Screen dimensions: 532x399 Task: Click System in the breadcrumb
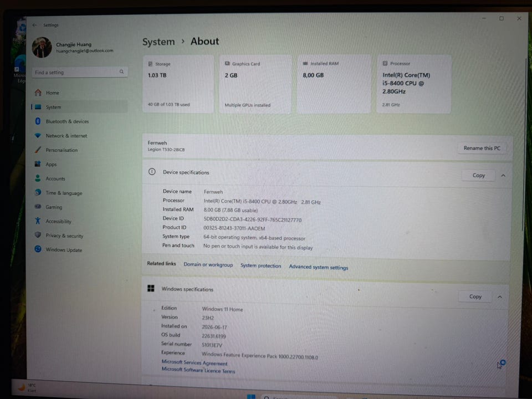point(158,42)
